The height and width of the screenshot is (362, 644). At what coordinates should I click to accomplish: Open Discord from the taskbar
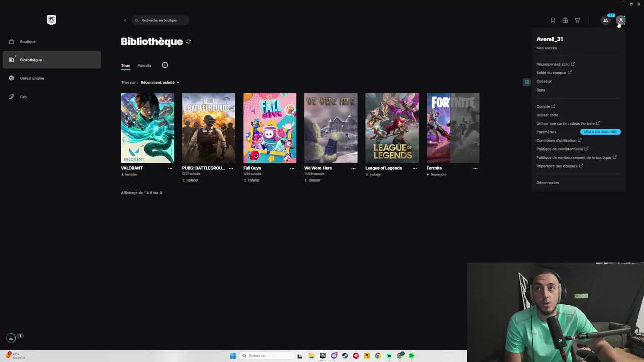(334, 356)
